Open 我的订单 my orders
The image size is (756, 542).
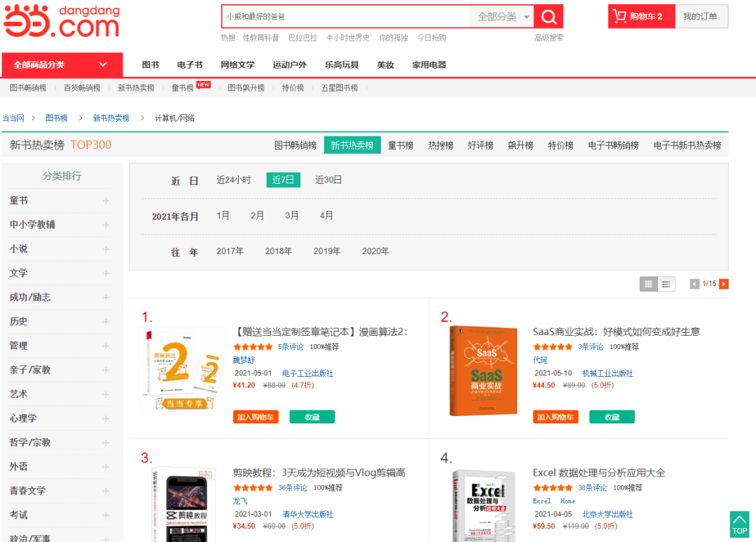[x=701, y=16]
